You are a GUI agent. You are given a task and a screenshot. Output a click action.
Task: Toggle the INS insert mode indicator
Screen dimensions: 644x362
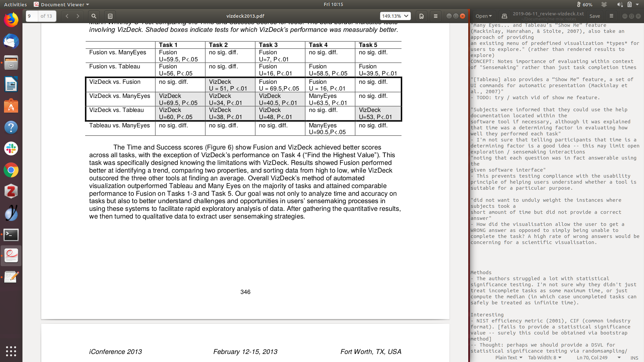pos(634,358)
